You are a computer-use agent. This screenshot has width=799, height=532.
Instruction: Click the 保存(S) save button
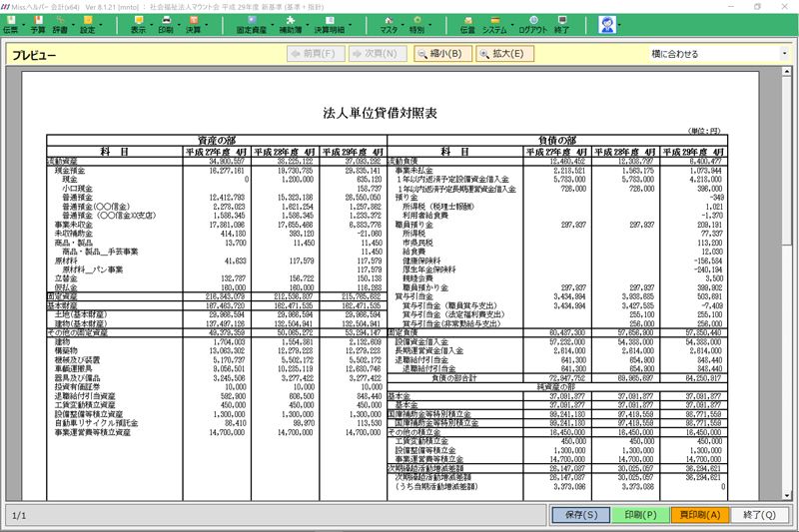pos(581,515)
